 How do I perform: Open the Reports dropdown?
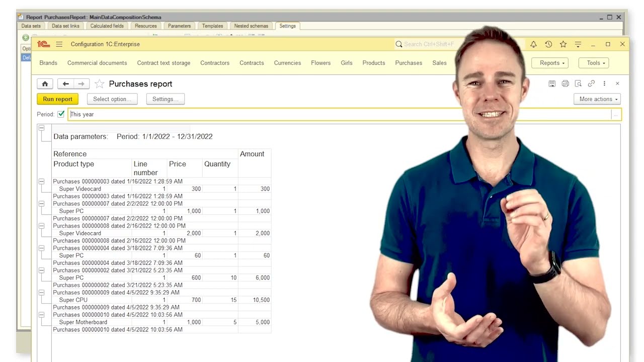coord(550,63)
